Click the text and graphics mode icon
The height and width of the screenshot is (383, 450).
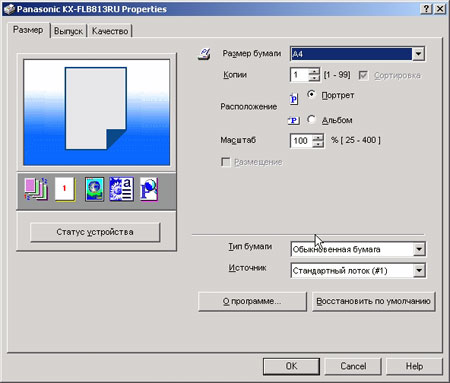(x=122, y=189)
